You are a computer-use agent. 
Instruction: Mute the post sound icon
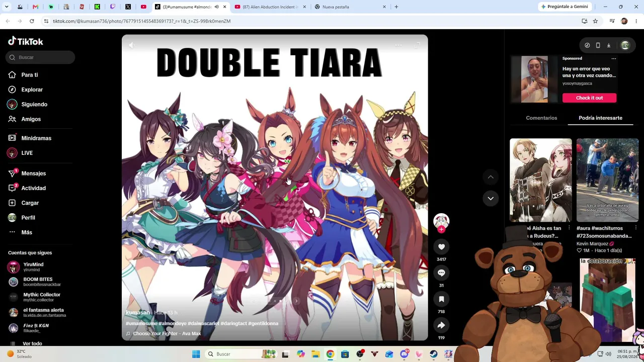pyautogui.click(x=131, y=45)
